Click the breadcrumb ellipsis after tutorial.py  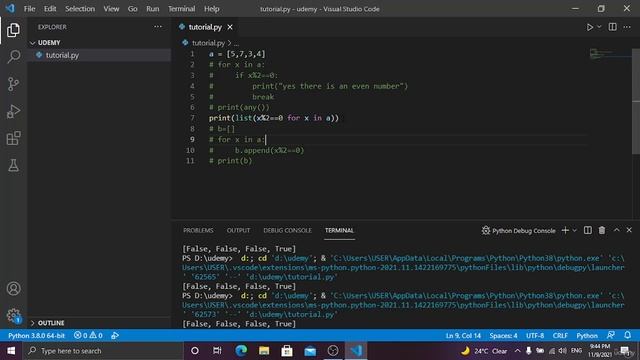237,43
